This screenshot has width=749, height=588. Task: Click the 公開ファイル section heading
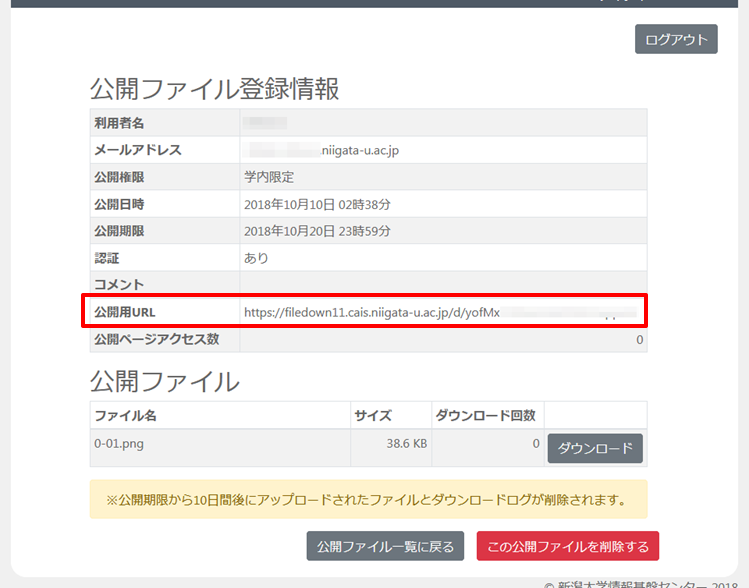165,381
